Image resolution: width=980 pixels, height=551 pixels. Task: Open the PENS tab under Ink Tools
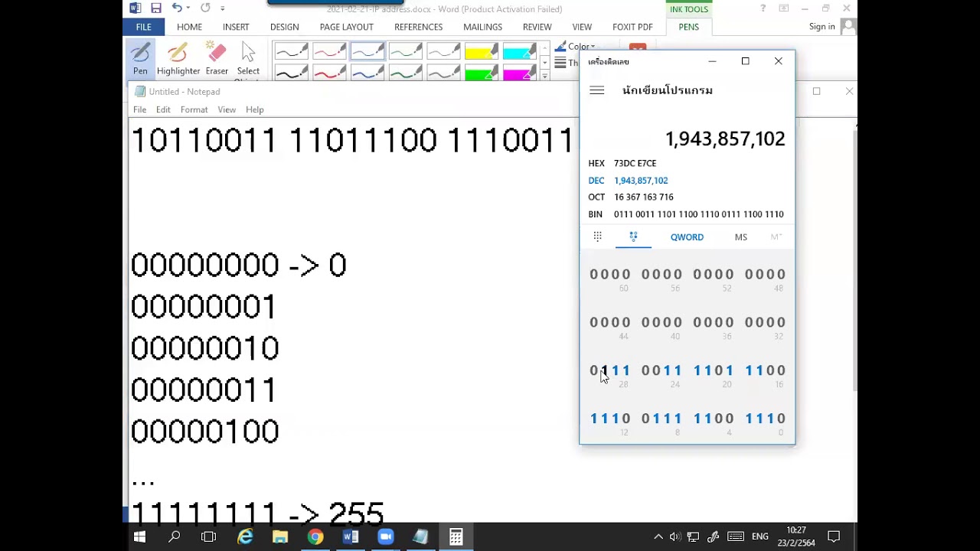[x=688, y=27]
